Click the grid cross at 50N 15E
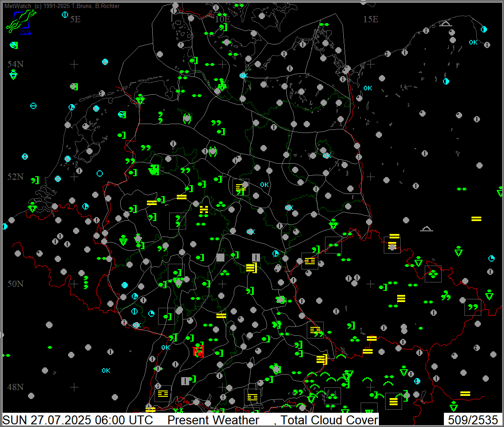Image resolution: width=504 pixels, height=427 pixels. coord(370,284)
